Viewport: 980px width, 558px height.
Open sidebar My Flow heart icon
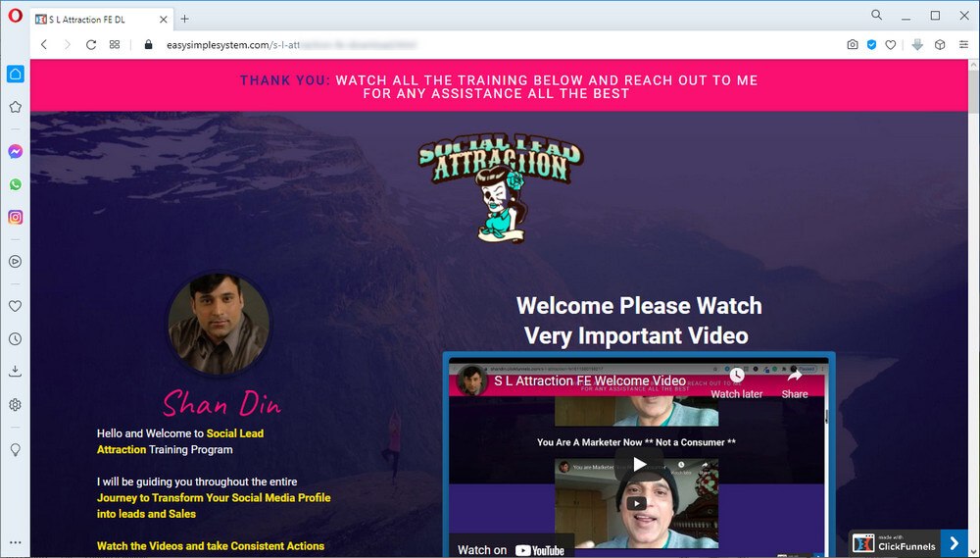coord(16,306)
